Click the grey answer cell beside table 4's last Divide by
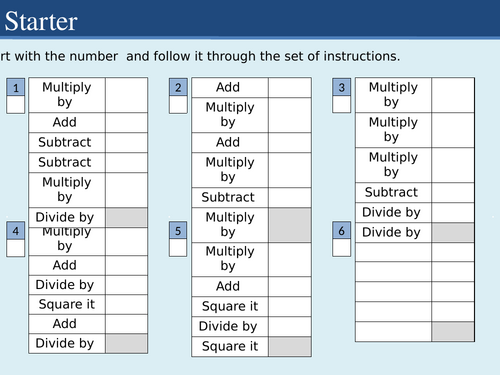The image size is (500, 375). [x=126, y=343]
